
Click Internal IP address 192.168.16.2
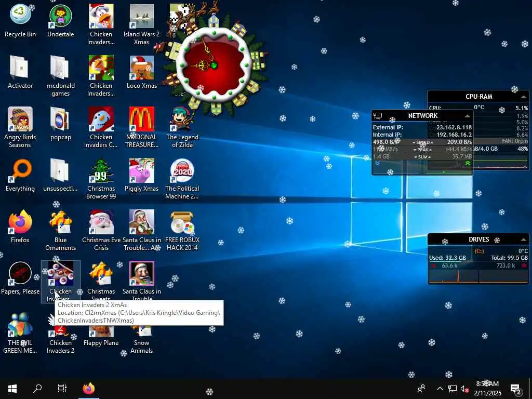click(x=454, y=135)
